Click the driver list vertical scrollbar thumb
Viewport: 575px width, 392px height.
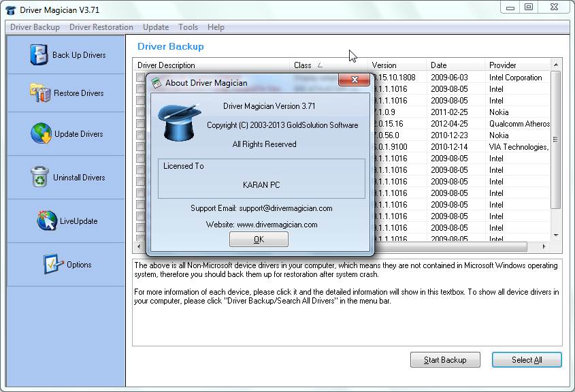coord(556,140)
